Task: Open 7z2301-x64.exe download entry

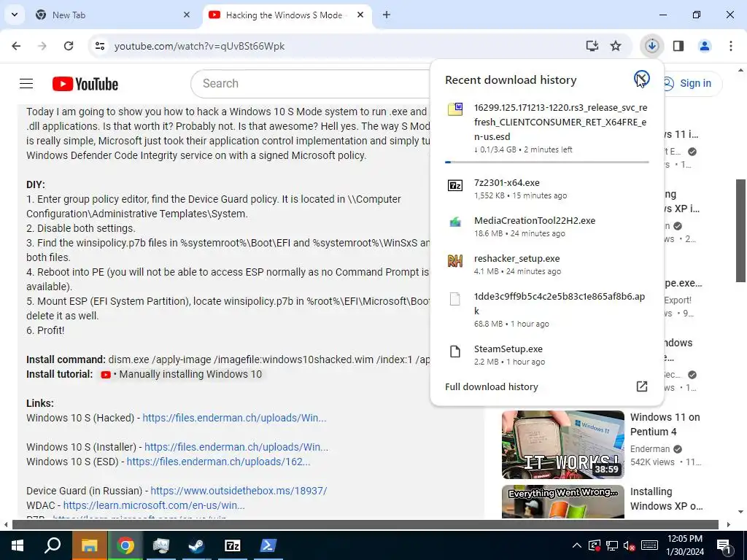Action: tap(546, 189)
